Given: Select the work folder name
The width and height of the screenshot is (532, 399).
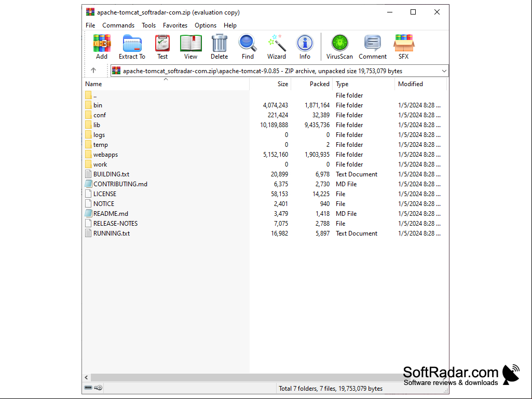Looking at the screenshot, I should point(100,164).
